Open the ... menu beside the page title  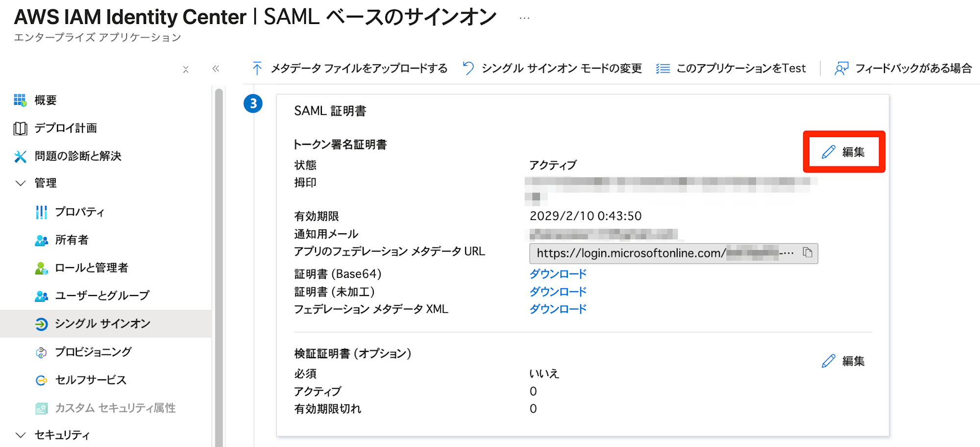[x=524, y=17]
